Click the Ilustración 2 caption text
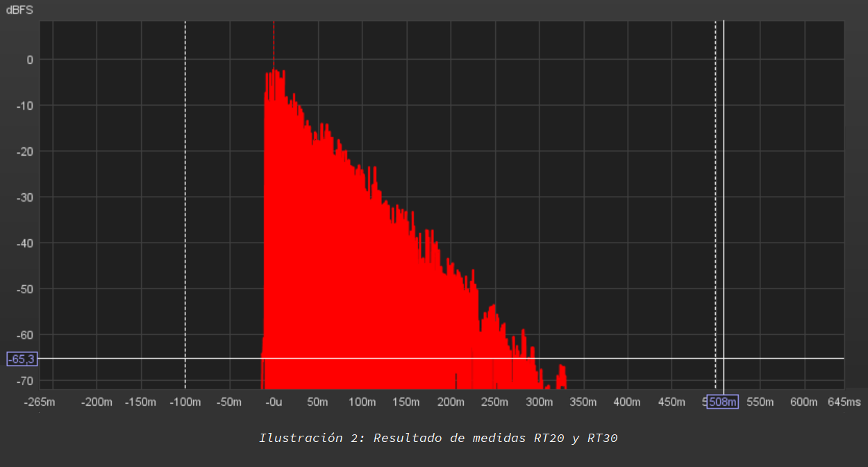The image size is (868, 467). click(437, 438)
